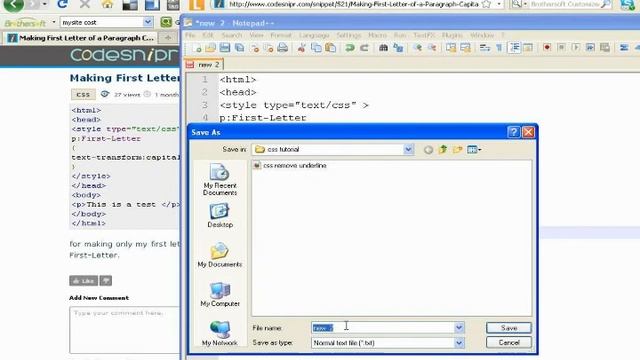This screenshot has width=640, height=360.
Task: Toggle Word Wrap icon in Notepad++ toolbar
Action: point(484,48)
